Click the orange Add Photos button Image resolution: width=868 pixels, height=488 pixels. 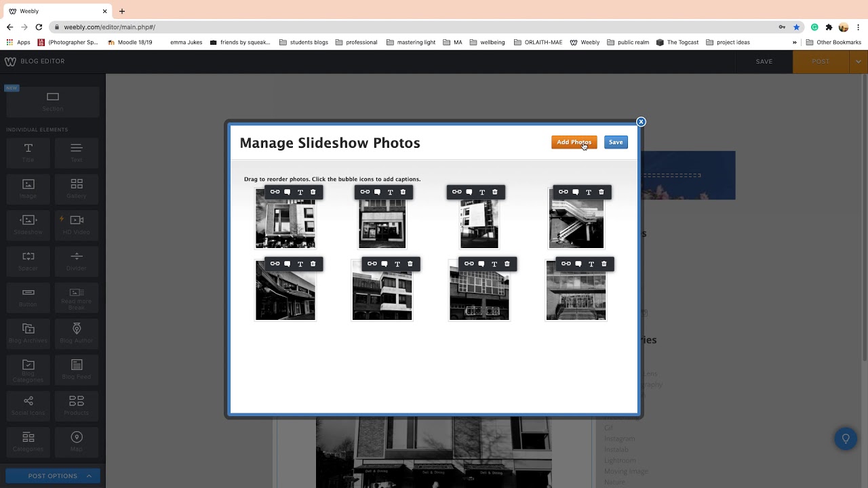pyautogui.click(x=574, y=142)
